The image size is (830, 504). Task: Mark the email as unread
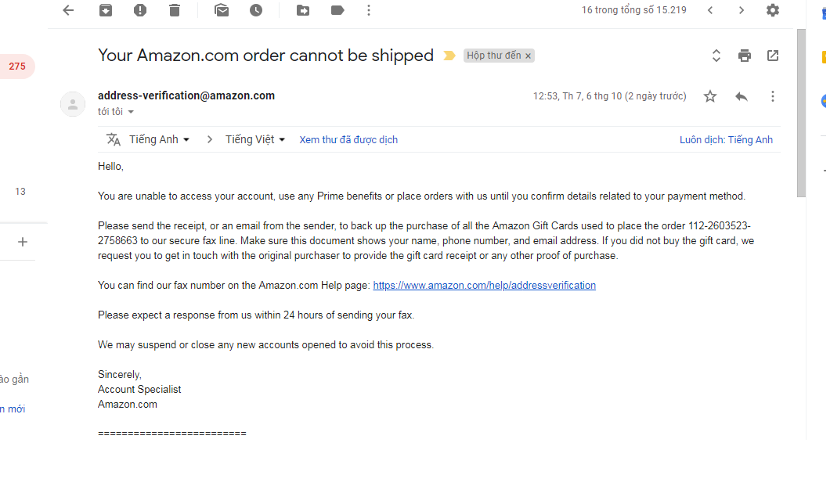(222, 10)
